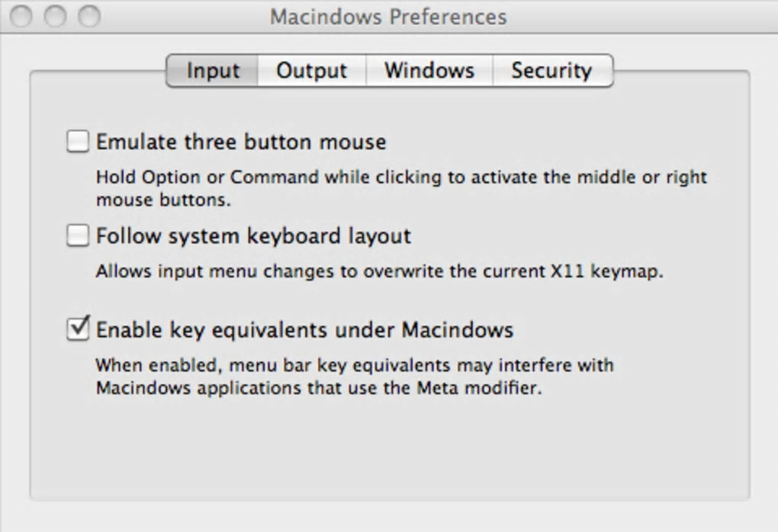Click the blank title bar right of the title
The image size is (778, 532).
coord(641,17)
